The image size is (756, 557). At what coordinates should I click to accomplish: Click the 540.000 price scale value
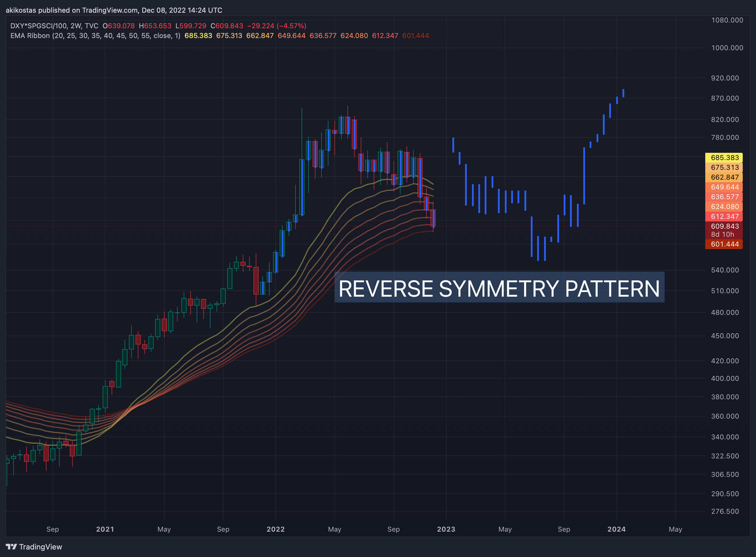[725, 270]
